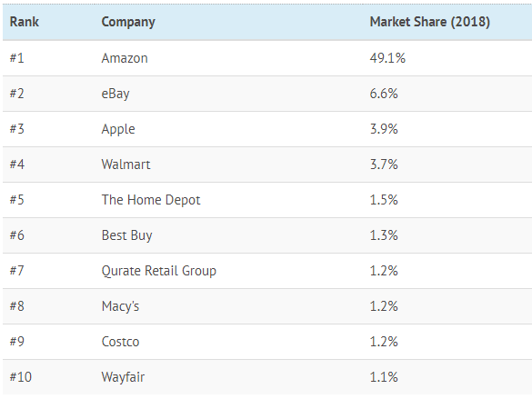This screenshot has height=399, width=532.
Task: Click the #10 rank cell
Action: (21, 377)
